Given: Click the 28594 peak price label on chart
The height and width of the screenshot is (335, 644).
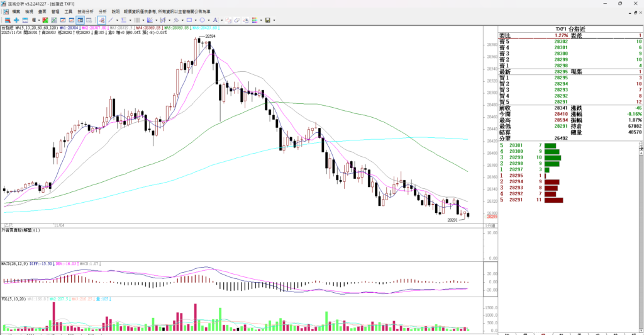Looking at the screenshot, I should tap(209, 37).
